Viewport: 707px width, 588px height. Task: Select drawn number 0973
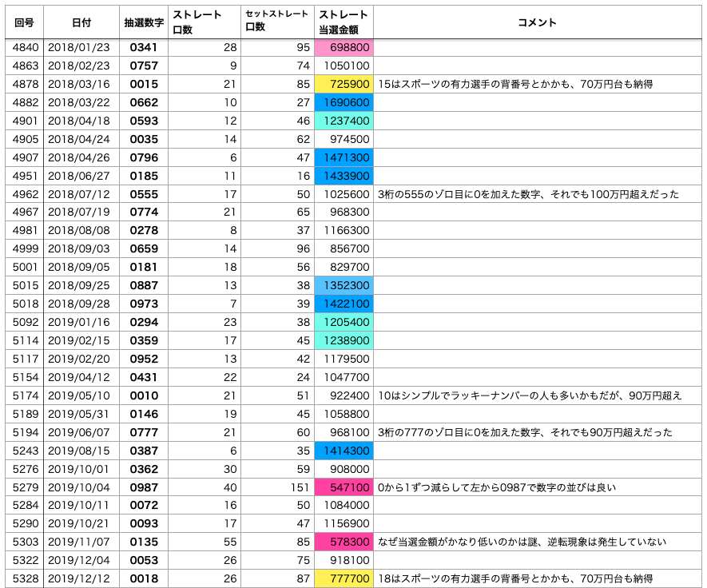[x=144, y=304]
